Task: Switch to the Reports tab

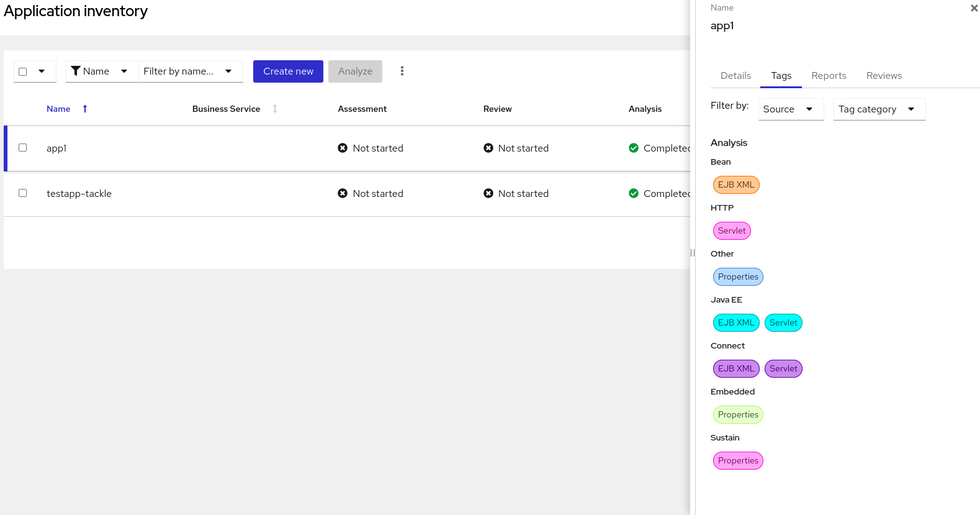Action: 829,76
